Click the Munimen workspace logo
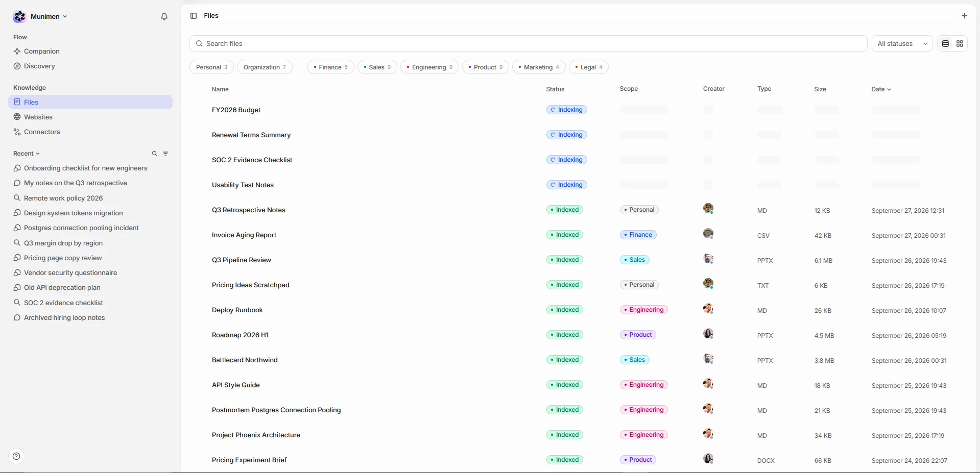Viewport: 980px width, 473px height. coord(19,16)
